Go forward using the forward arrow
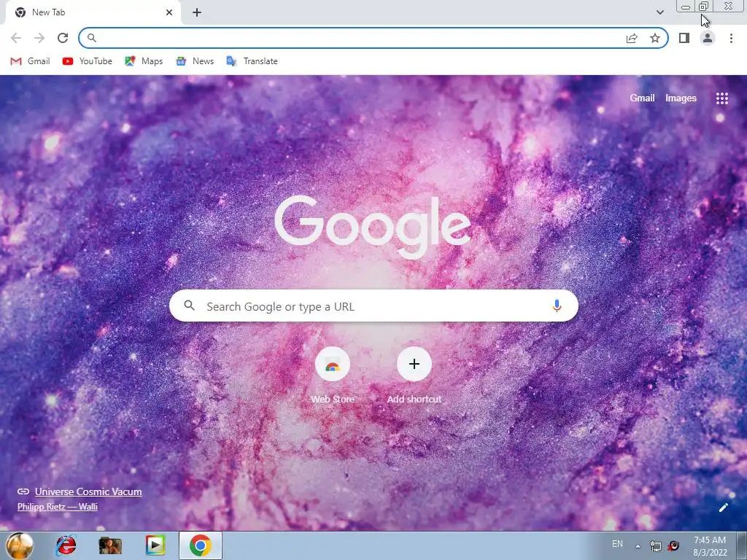This screenshot has height=560, width=747. point(39,38)
